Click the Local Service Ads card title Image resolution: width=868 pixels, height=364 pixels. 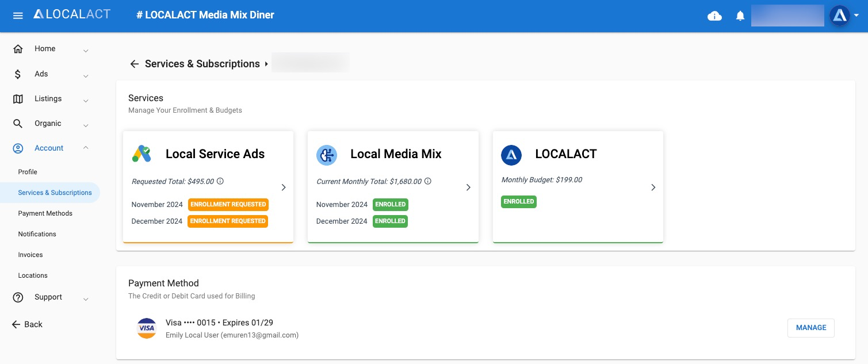tap(215, 154)
